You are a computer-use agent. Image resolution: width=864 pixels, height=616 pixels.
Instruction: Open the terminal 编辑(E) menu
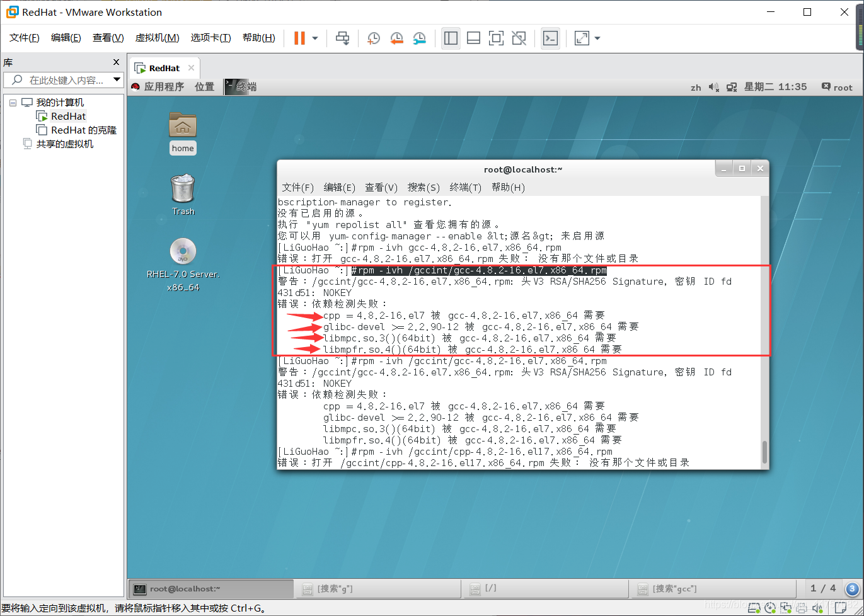point(339,187)
